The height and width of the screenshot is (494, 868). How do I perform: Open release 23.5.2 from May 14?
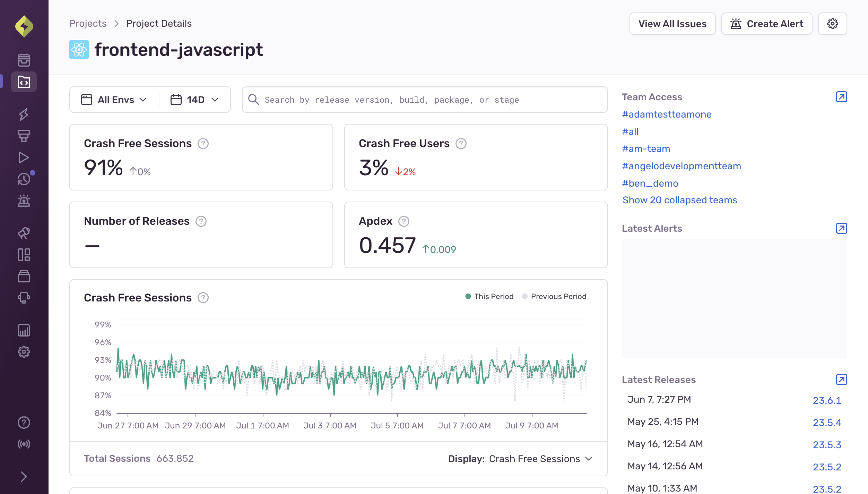[827, 467]
